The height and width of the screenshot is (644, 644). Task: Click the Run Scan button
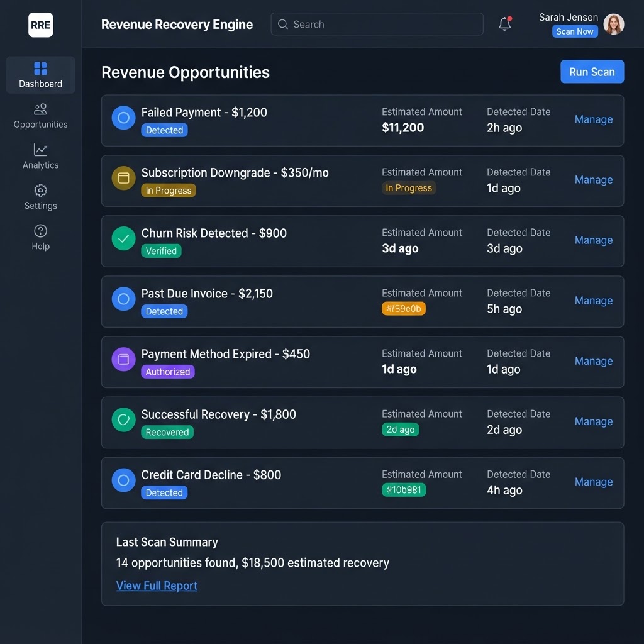pyautogui.click(x=592, y=72)
